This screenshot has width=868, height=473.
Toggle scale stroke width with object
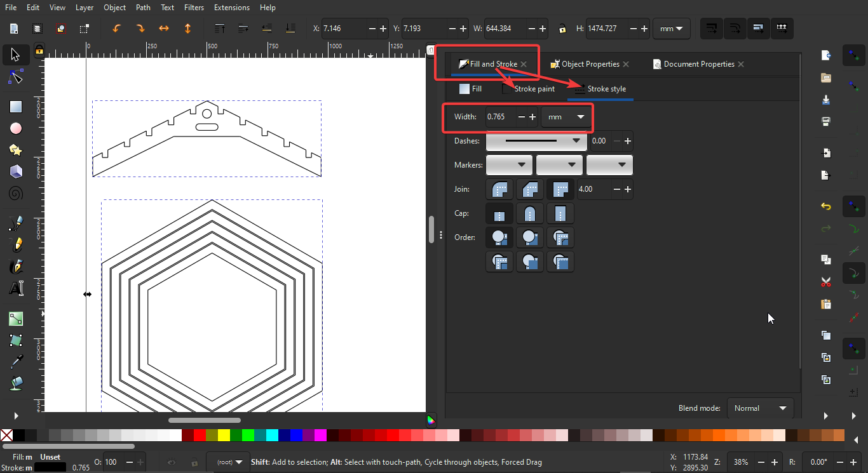tap(712, 29)
